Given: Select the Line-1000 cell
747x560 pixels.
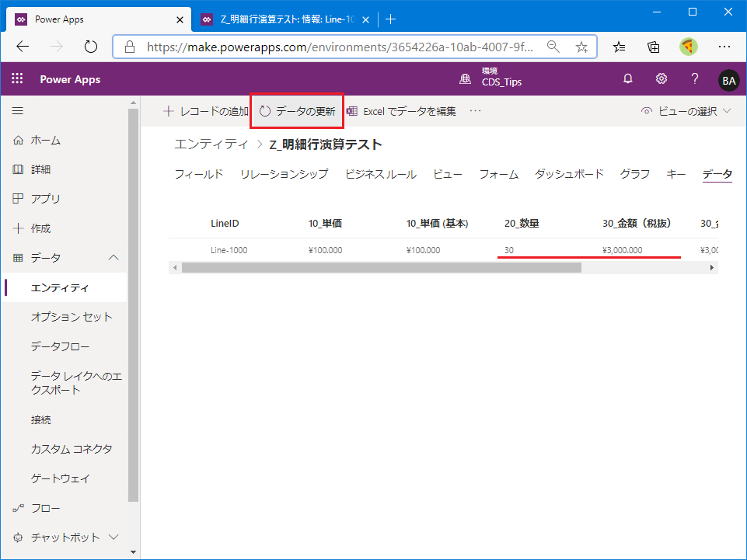Looking at the screenshot, I should (x=229, y=250).
